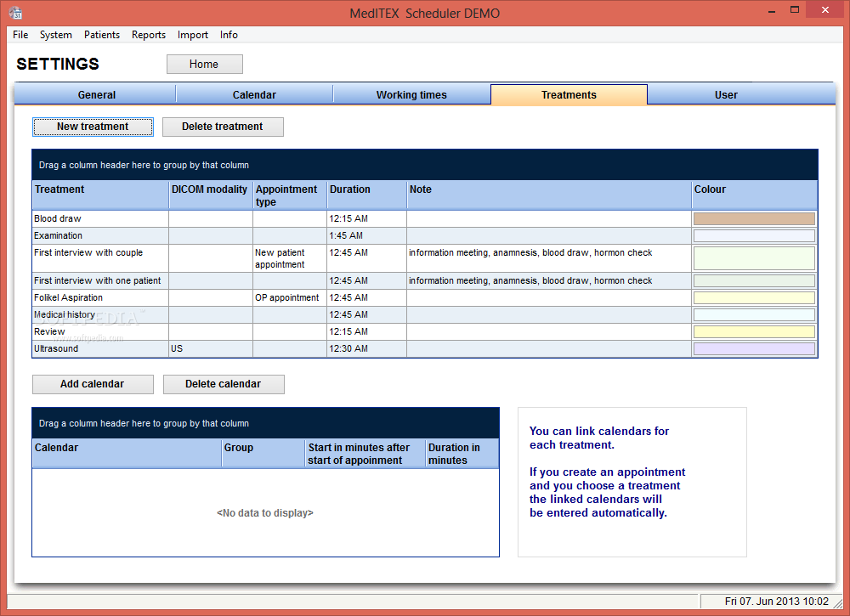Click the Blood draw colour swatch

click(754, 219)
